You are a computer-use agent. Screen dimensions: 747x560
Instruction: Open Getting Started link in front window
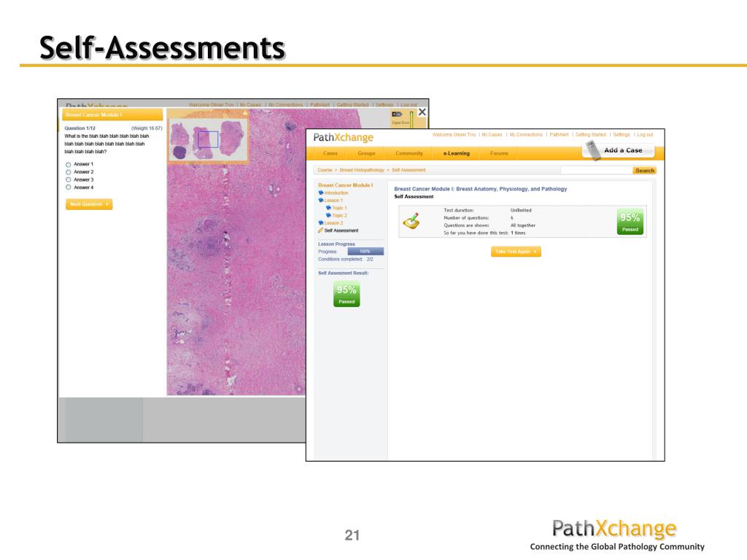coord(591,135)
